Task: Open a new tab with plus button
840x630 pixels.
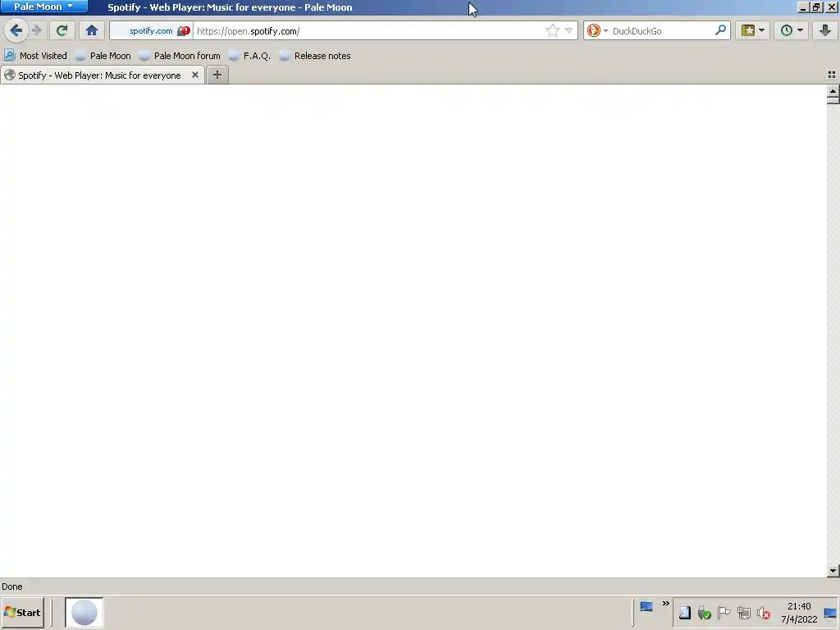Action: click(217, 75)
